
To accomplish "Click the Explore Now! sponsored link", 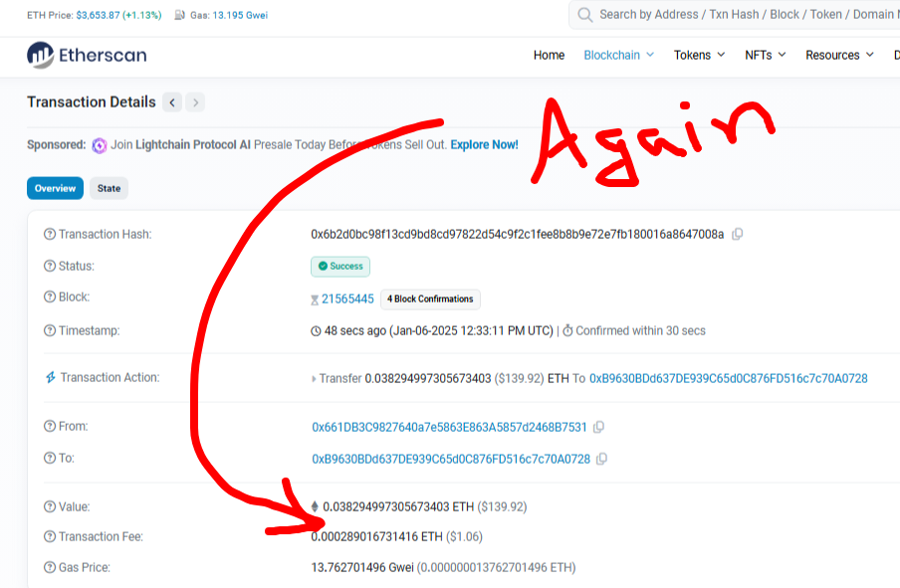I will (x=485, y=144).
